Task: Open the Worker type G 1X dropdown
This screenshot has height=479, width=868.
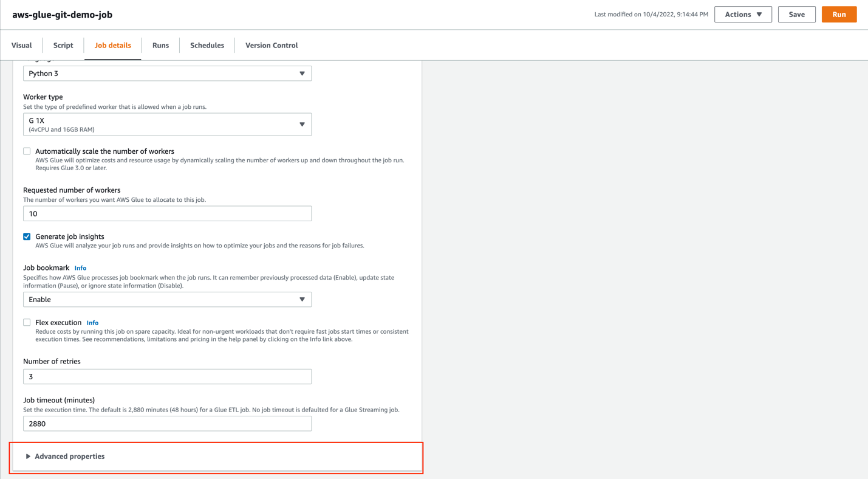Action: [x=167, y=125]
